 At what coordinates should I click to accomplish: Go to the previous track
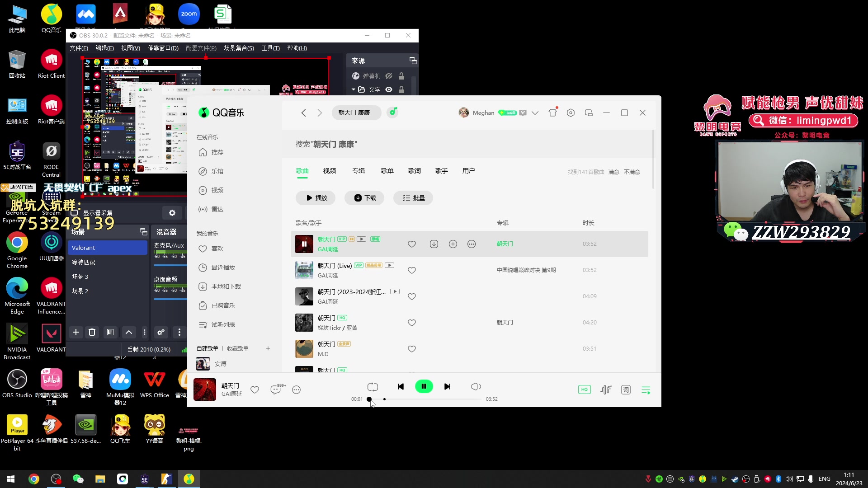(x=401, y=387)
